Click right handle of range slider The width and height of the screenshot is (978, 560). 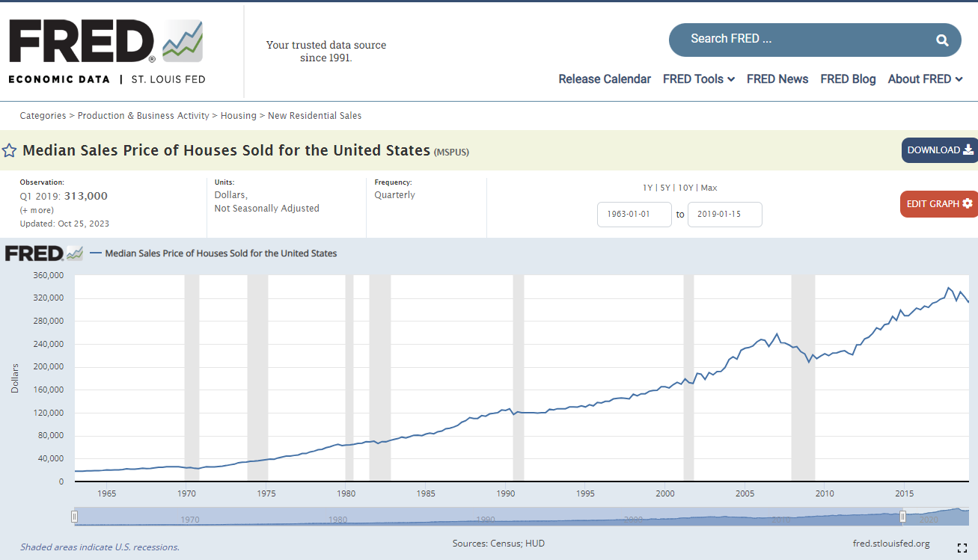(x=903, y=517)
